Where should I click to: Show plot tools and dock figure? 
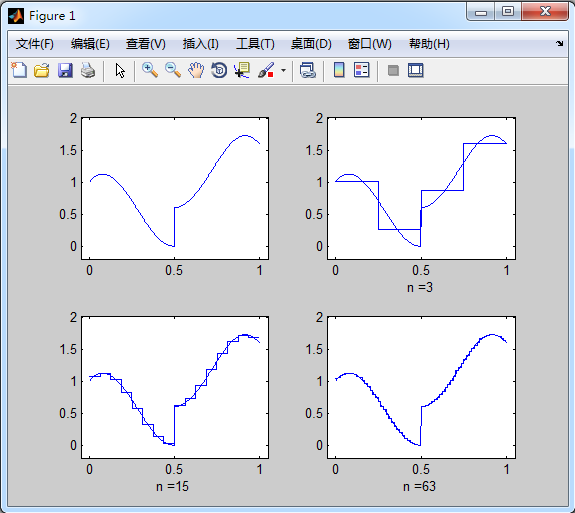(415, 70)
